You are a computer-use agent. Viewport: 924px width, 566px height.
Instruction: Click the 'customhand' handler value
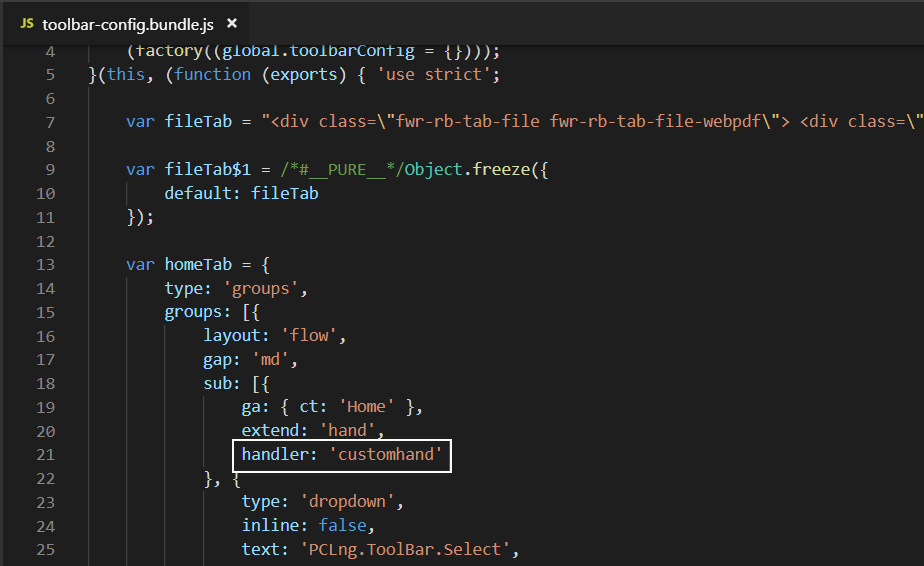click(x=385, y=454)
